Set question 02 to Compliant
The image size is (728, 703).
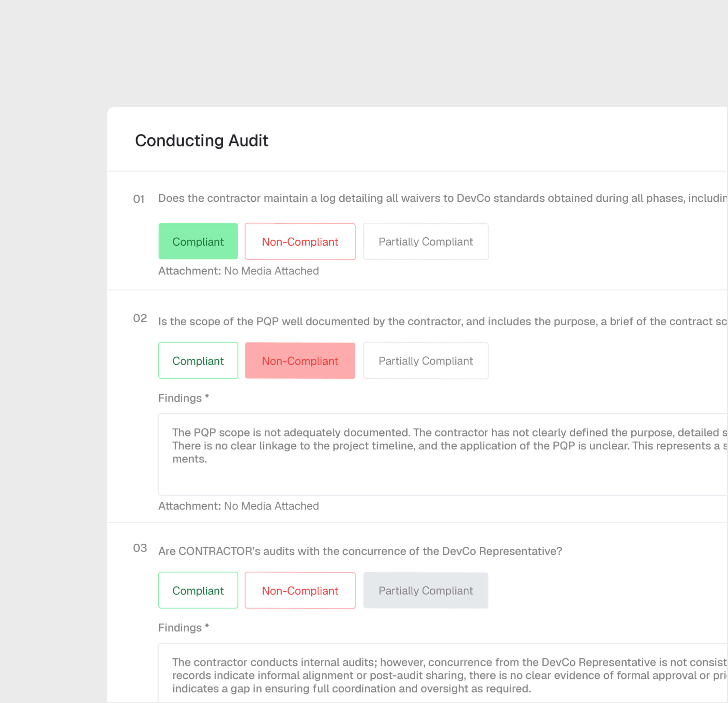click(198, 361)
